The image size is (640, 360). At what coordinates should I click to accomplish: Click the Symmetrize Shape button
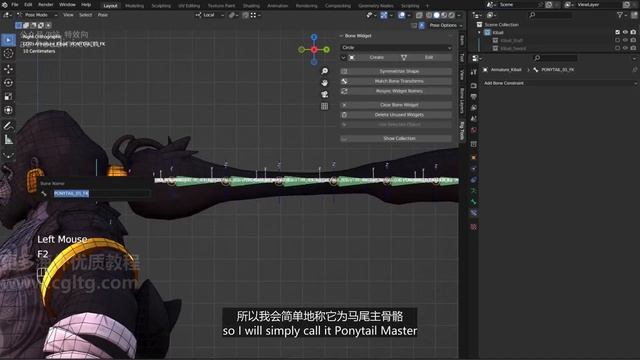point(396,71)
